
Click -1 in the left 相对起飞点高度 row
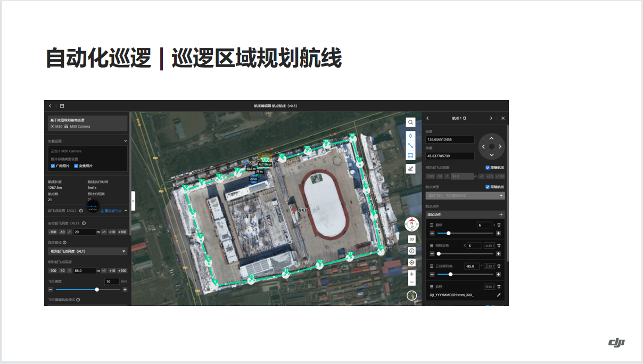(69, 270)
